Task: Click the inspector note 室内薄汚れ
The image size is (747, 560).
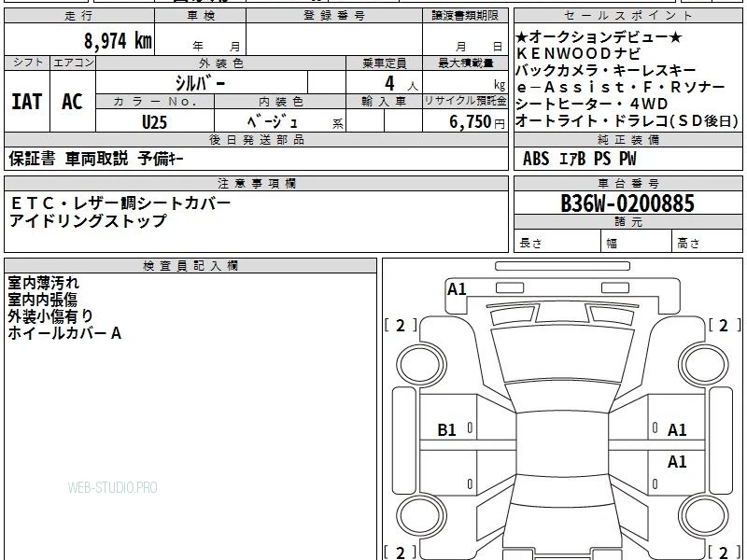Action: click(x=43, y=283)
